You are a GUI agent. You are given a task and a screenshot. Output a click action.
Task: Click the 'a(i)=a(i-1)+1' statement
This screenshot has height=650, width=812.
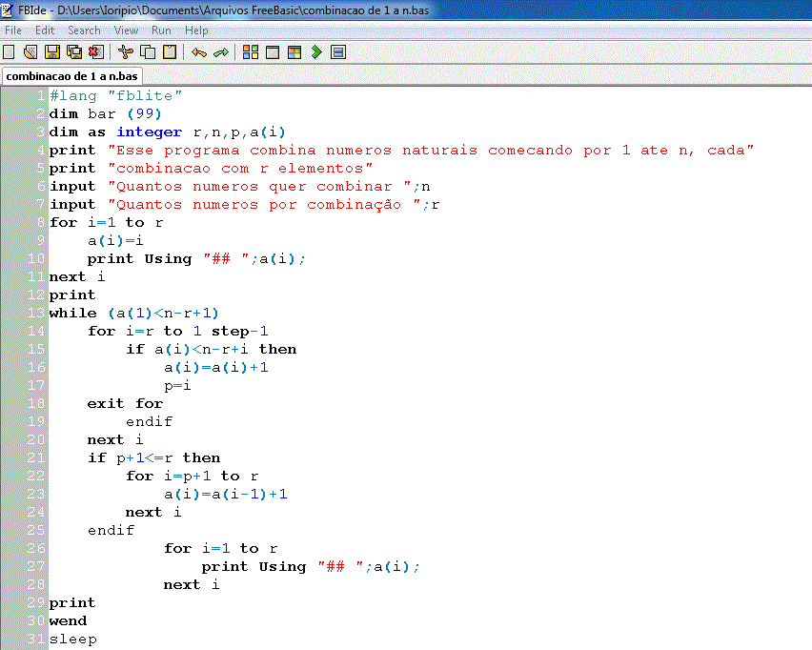point(225,495)
